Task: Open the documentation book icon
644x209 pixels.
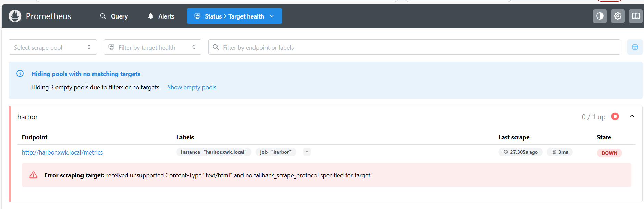Action: pos(635,16)
